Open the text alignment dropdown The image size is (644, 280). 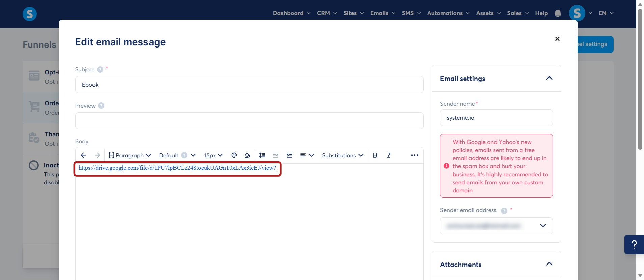pyautogui.click(x=307, y=155)
